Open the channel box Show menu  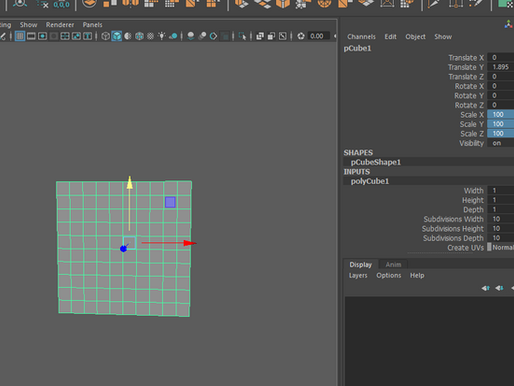coord(443,37)
